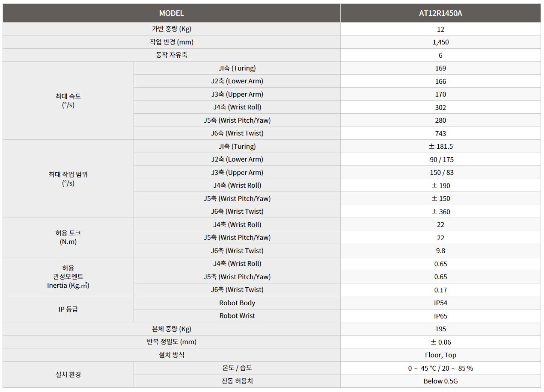
Task: Select the ± 181.5 range value
Action: (440, 146)
